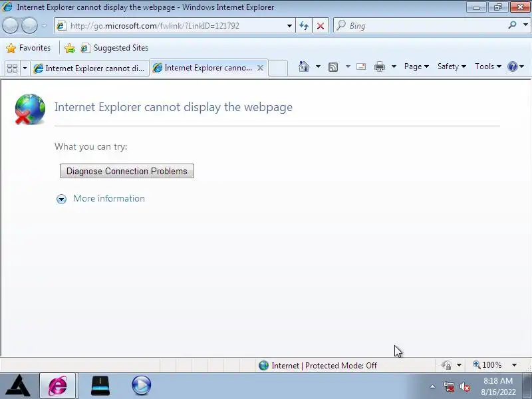The height and width of the screenshot is (399, 532).
Task: Open the black drive taskbar icon
Action: (100, 386)
